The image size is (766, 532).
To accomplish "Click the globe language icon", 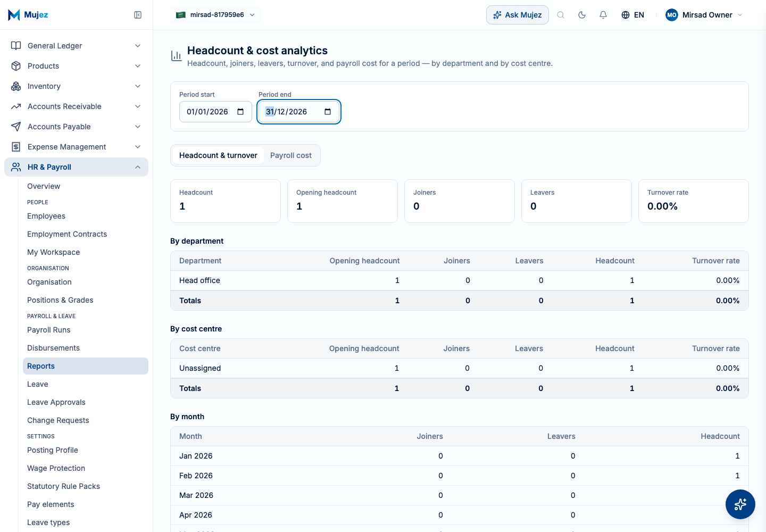I will coord(626,15).
